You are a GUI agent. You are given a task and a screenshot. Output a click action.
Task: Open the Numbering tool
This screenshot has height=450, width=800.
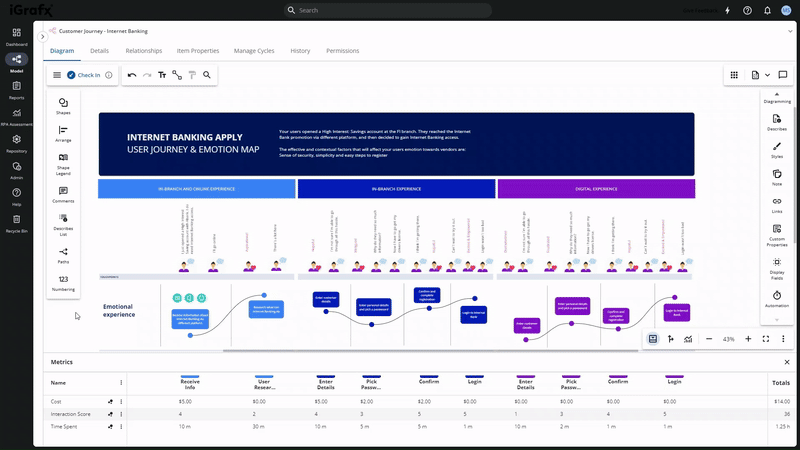63,283
